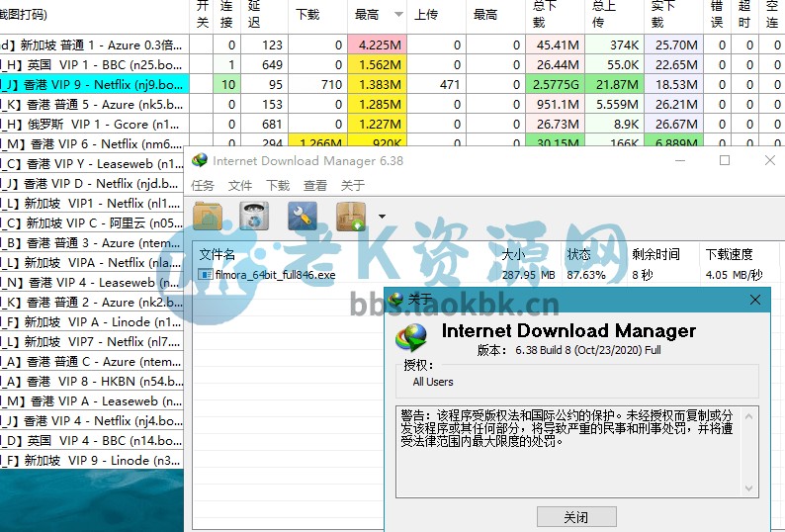Select the 香港 VIP A - Leaseweb row

92,401
